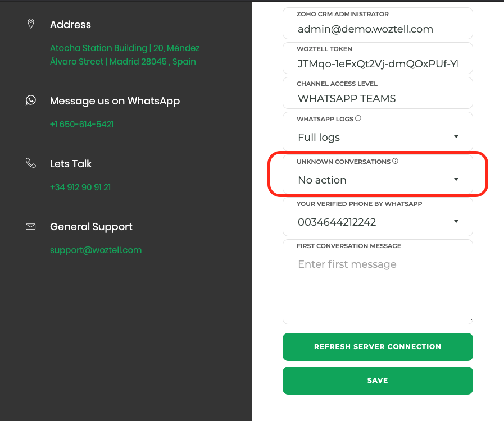Expand the Unknown Conversations dropdown arrow

tap(456, 179)
